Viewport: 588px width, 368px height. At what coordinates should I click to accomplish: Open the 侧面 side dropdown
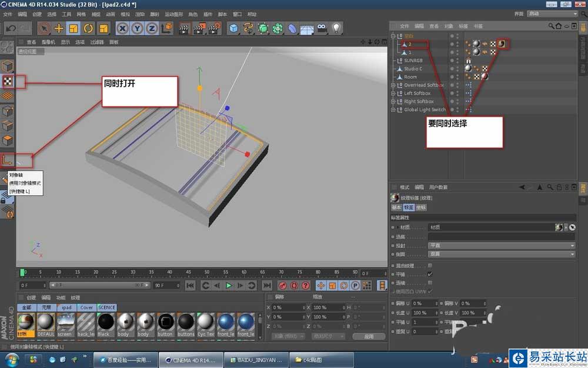[x=501, y=254]
